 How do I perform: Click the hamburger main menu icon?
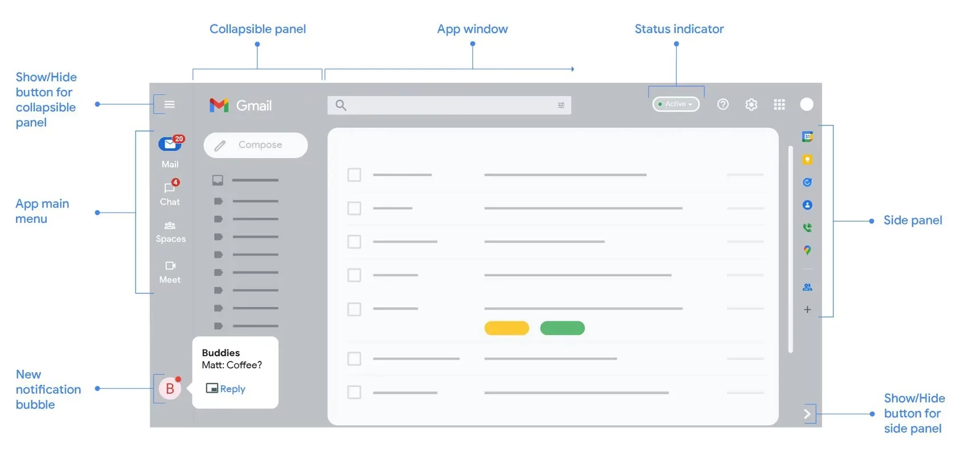click(169, 104)
